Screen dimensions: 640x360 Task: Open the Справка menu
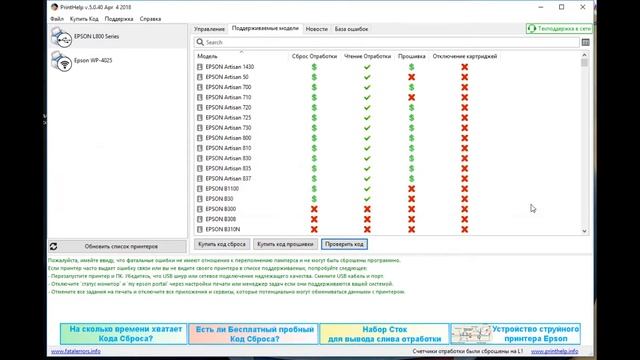(x=150, y=19)
